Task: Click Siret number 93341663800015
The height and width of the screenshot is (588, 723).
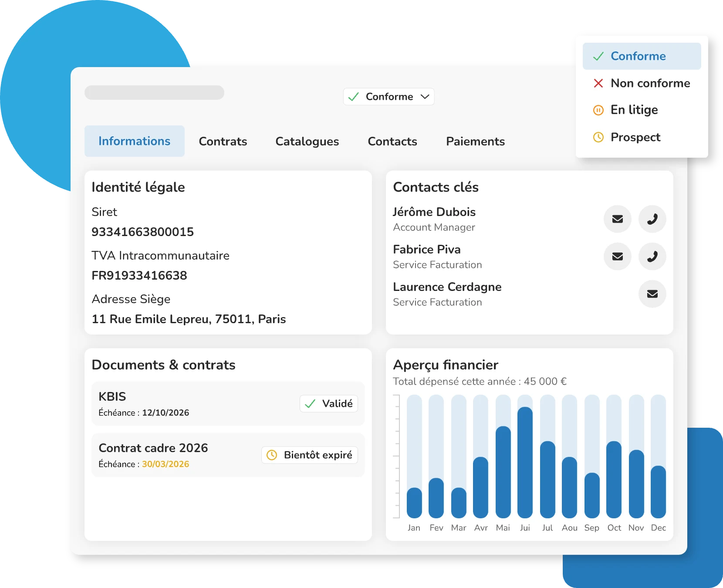Action: [142, 232]
